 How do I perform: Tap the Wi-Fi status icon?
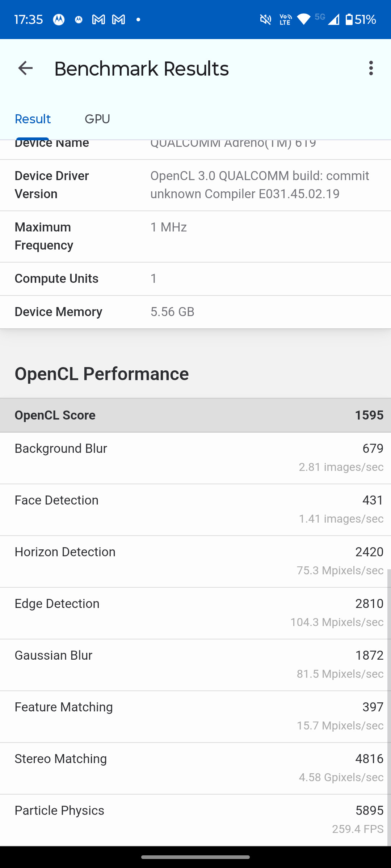pos(304,19)
